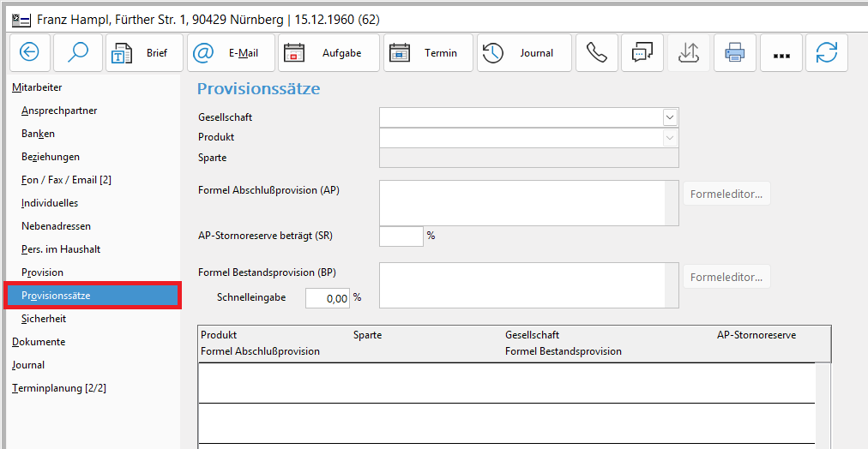
Task: Open the three-dots more options
Action: click(x=781, y=53)
